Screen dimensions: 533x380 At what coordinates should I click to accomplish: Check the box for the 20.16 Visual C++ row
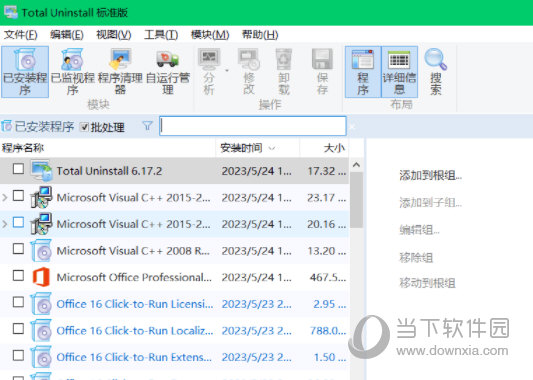(x=18, y=222)
